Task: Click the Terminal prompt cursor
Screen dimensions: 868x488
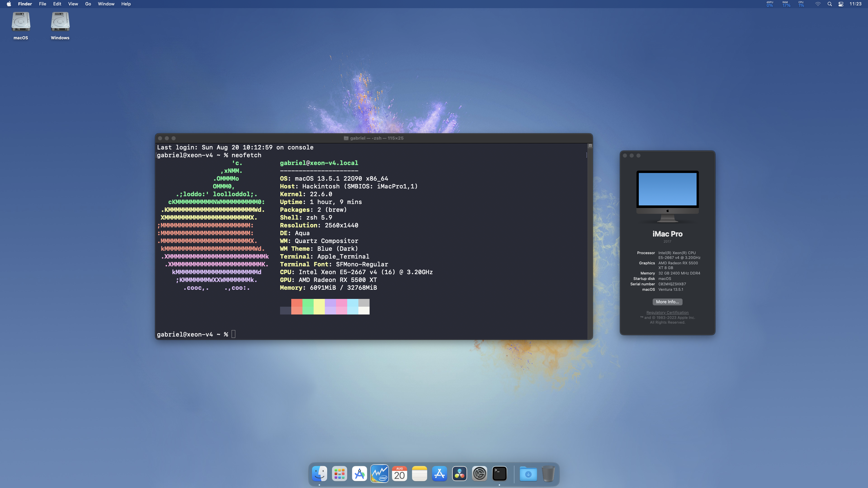Action: [x=233, y=334]
